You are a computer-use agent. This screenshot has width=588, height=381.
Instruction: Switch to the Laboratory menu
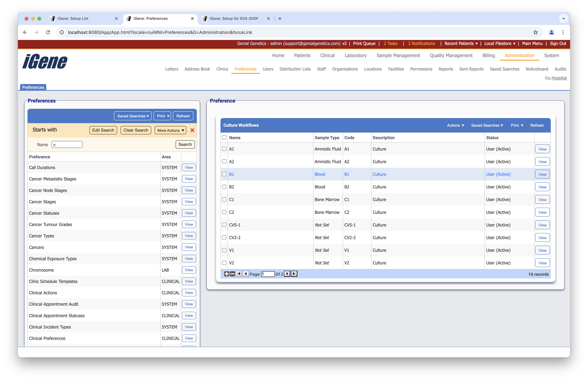356,55
